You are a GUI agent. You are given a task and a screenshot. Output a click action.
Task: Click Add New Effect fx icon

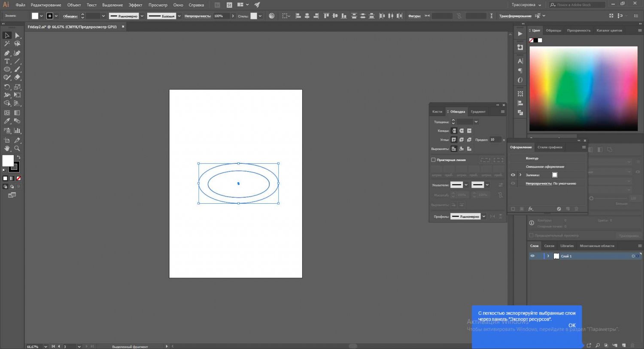click(531, 209)
